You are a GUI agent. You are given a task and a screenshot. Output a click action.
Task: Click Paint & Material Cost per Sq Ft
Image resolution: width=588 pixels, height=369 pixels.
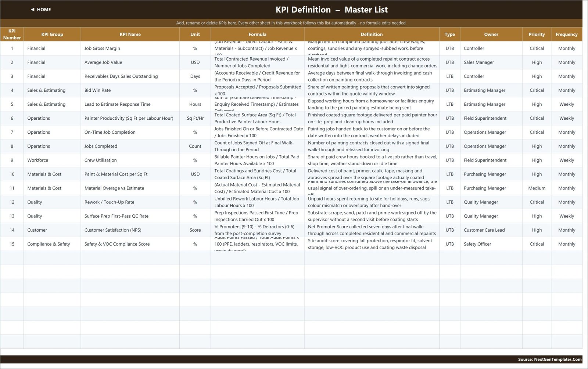[x=130, y=174]
